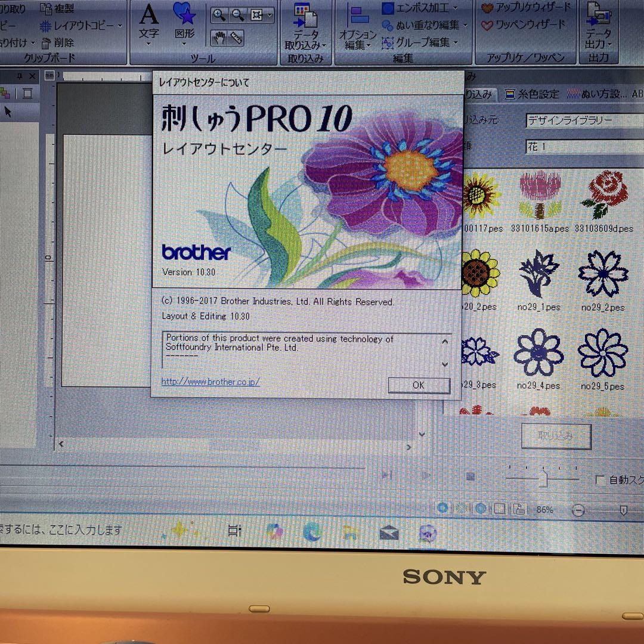The image size is (644, 644).
Task: Select the ruler measure tool
Action: click(x=237, y=38)
